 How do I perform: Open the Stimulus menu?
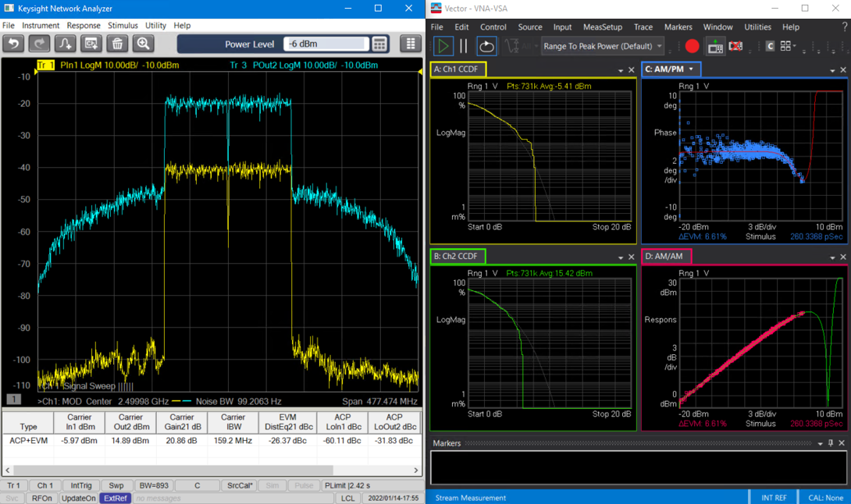125,25
